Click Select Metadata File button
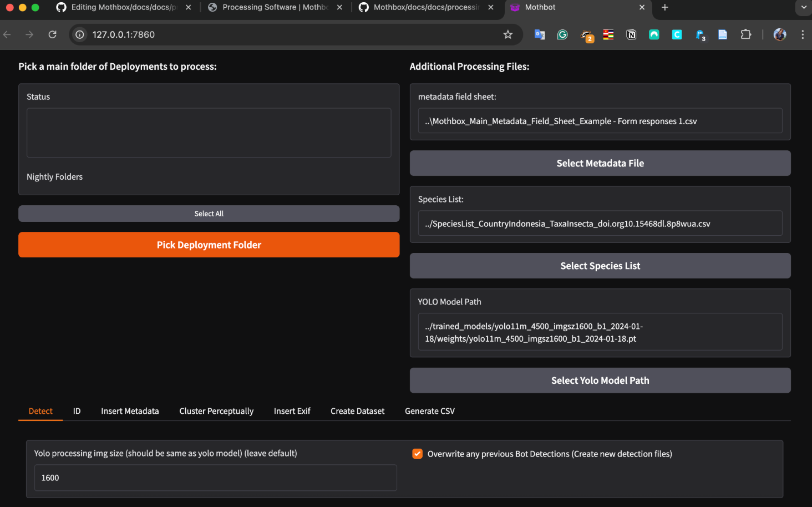This screenshot has height=507, width=812. [600, 163]
